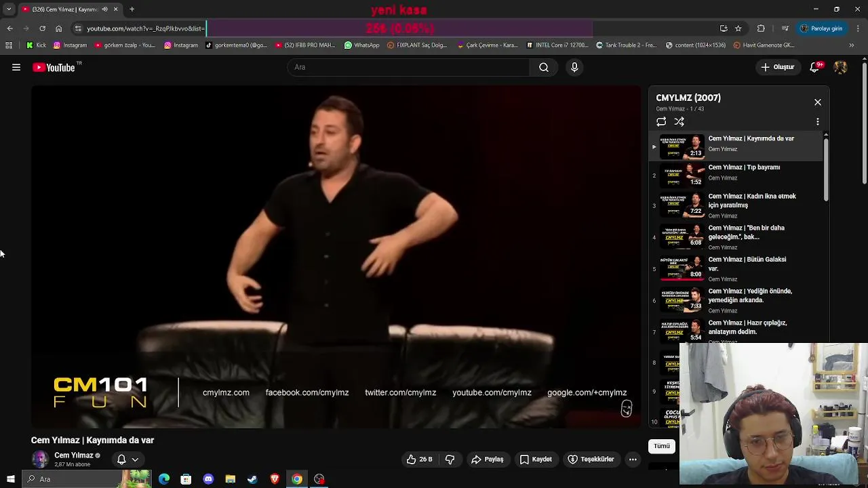Close the CMYLMZ (2007) playlist panel
Viewport: 868px width, 488px height.
click(x=818, y=102)
